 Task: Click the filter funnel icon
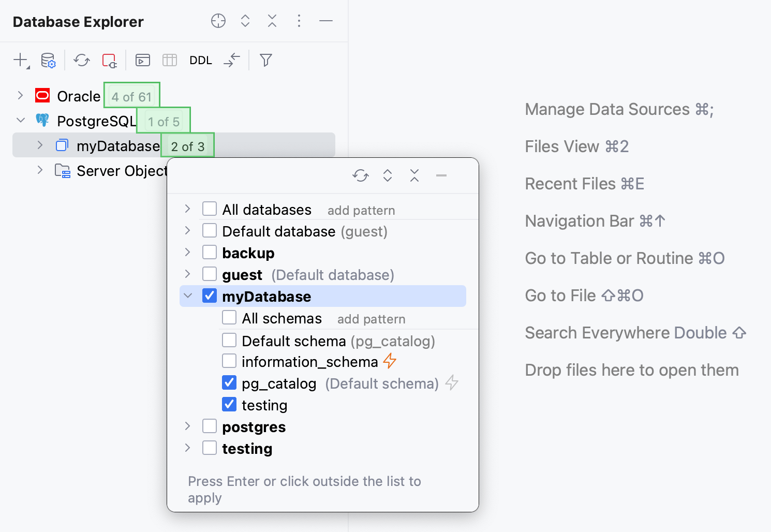[266, 60]
